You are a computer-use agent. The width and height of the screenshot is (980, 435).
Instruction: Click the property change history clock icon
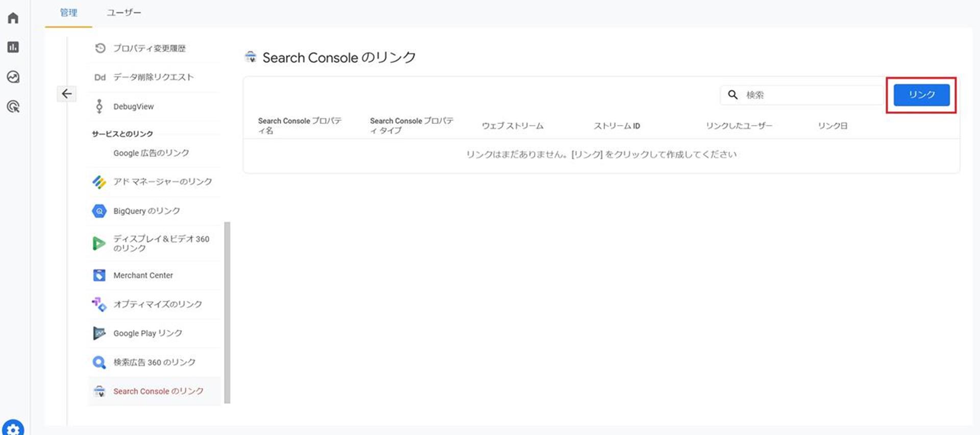click(100, 48)
